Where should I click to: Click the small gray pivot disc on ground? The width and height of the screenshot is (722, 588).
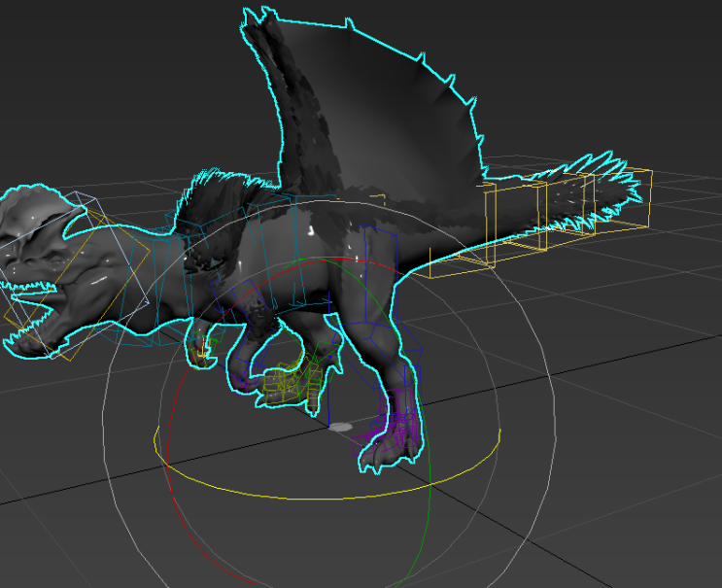click(341, 427)
